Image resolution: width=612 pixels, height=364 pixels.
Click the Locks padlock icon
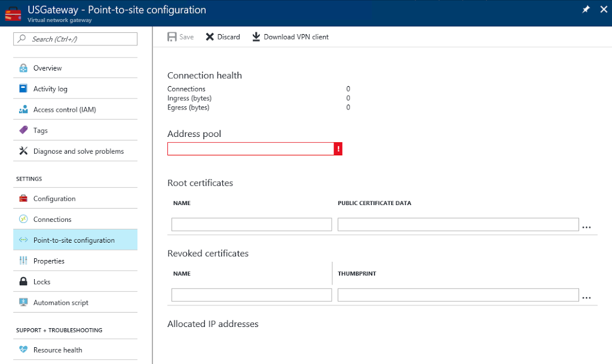coord(23,282)
